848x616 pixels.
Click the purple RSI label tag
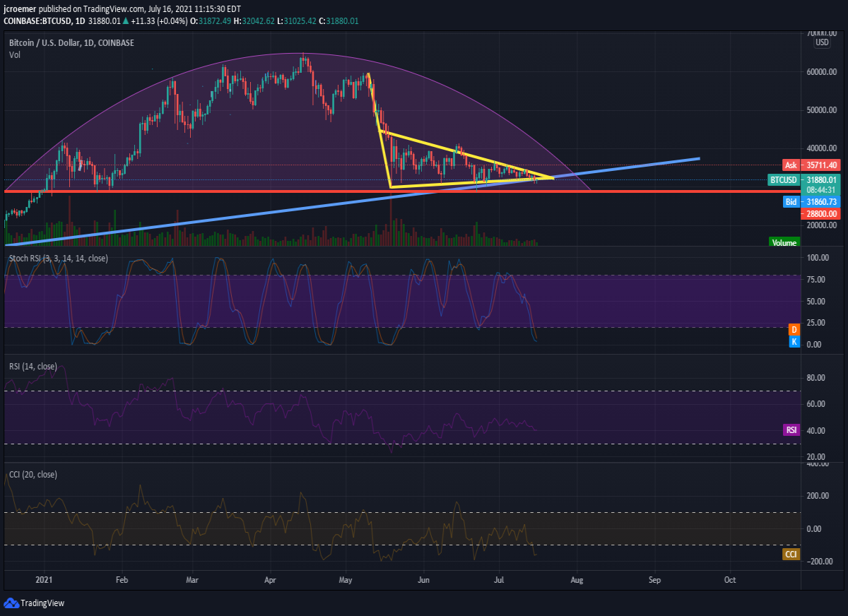coord(791,430)
